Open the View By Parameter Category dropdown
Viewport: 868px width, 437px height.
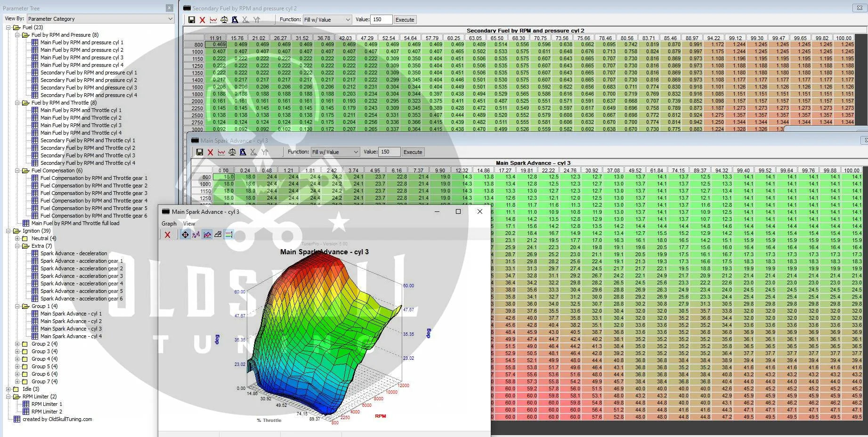tap(100, 19)
